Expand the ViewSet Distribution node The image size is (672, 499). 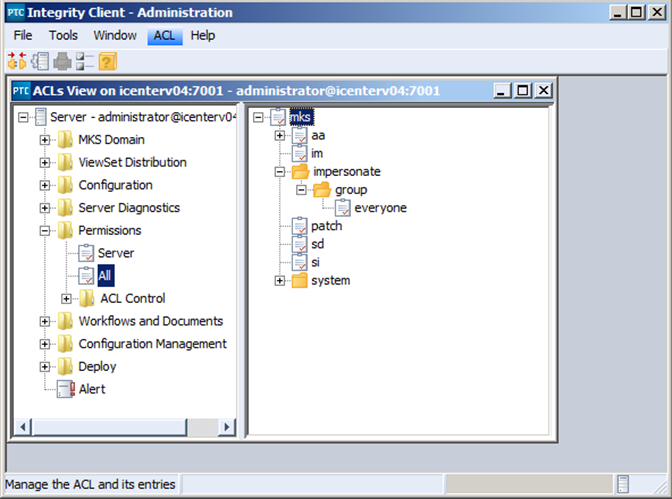pos(45,162)
